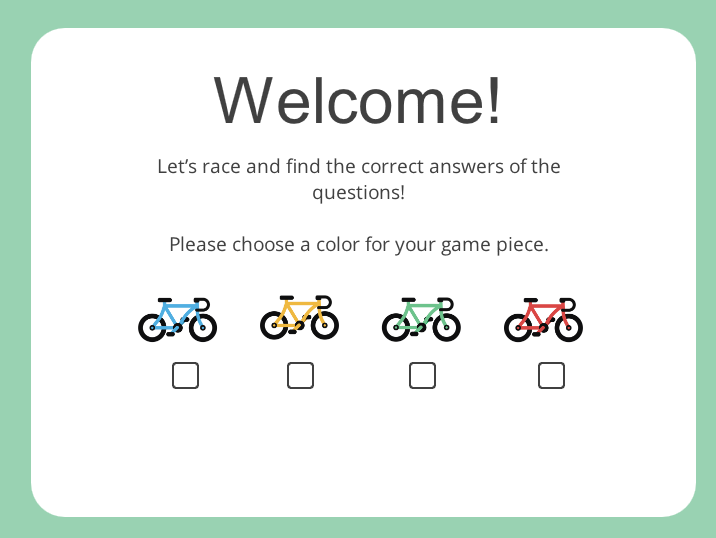Click the green background border outside the card
Image resolution: width=716 pixels, height=538 pixels.
pos(14,270)
